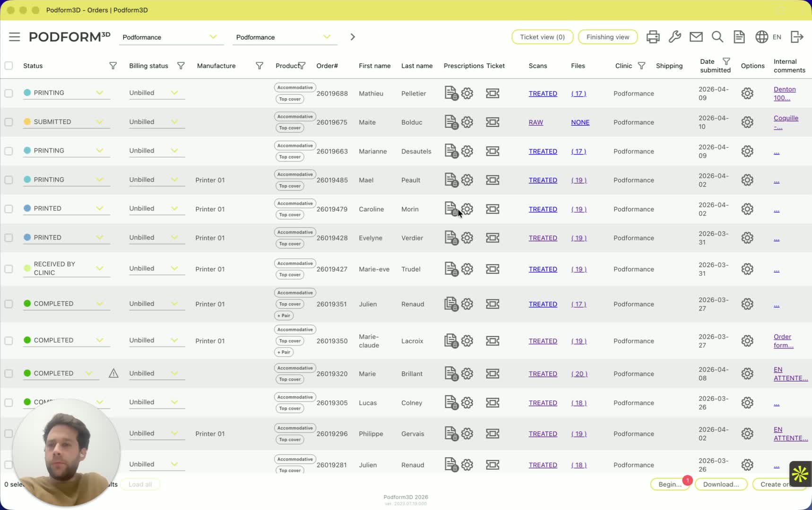812x510 pixels.
Task: Select the checkbox for order 26019351
Action: [x=9, y=304]
